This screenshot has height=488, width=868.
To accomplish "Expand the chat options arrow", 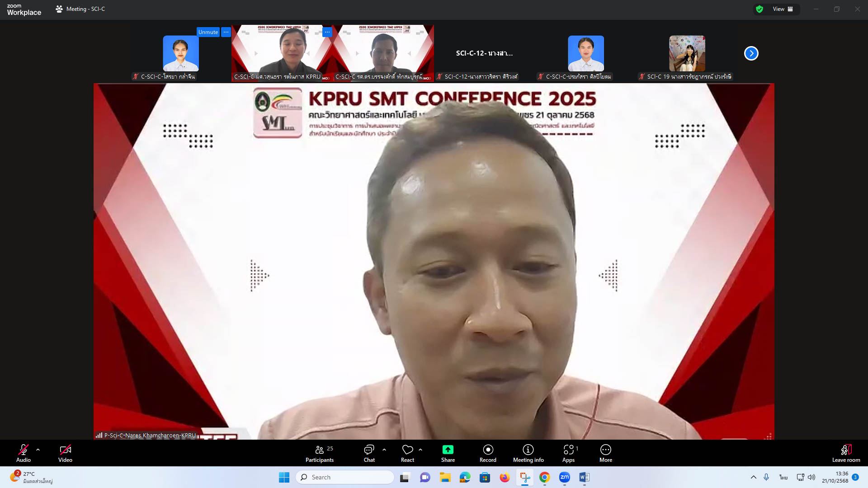I will 384,450.
